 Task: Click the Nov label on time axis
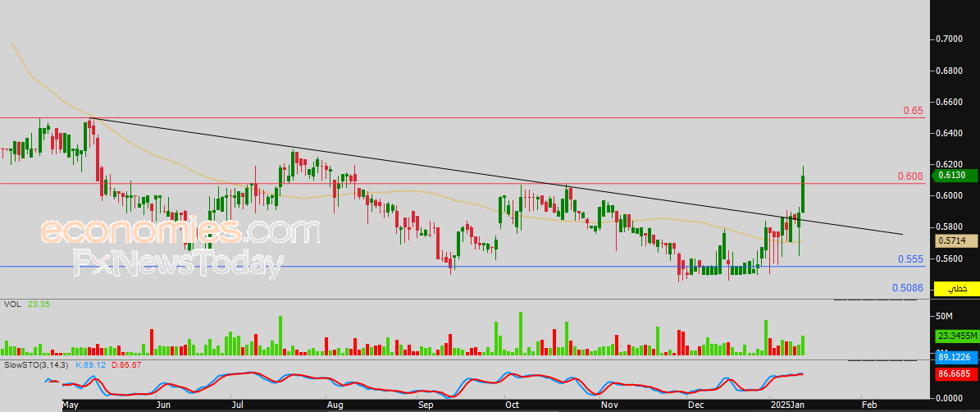tap(608, 405)
